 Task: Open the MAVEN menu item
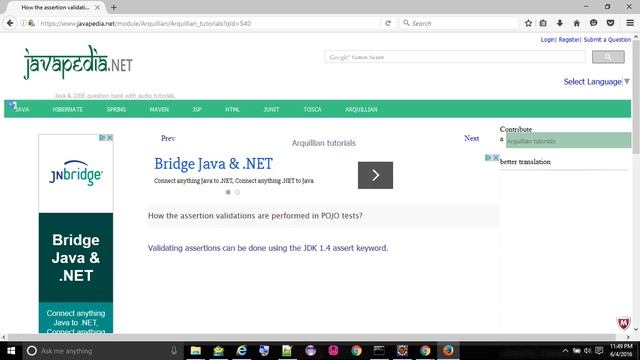tap(159, 109)
